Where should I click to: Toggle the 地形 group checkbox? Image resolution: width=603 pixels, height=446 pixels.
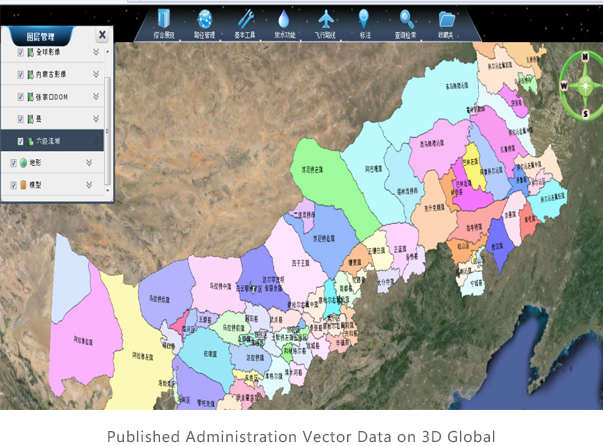13,162
